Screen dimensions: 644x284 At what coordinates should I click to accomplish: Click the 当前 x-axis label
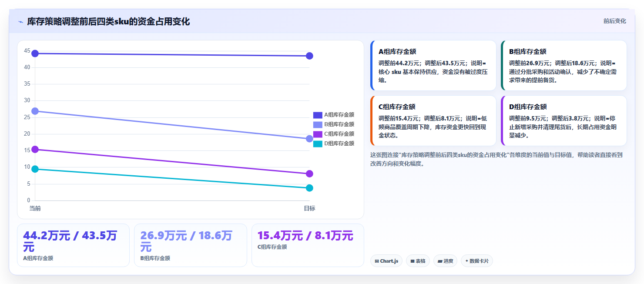click(x=35, y=209)
